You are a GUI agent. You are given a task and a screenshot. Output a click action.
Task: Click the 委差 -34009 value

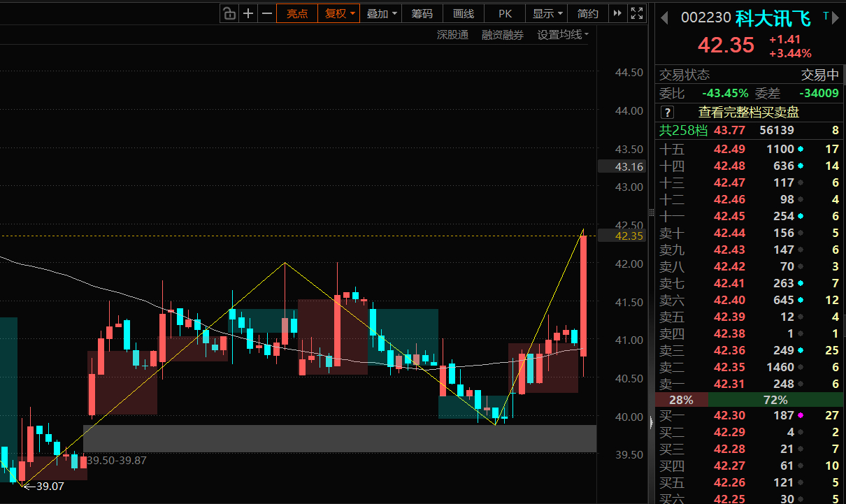coord(819,93)
